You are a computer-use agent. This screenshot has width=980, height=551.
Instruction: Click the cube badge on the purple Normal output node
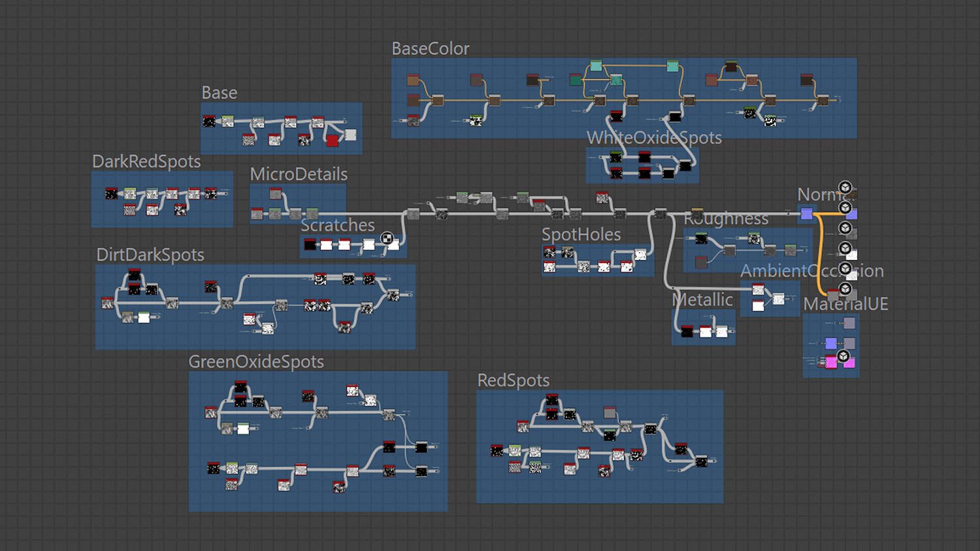[845, 208]
